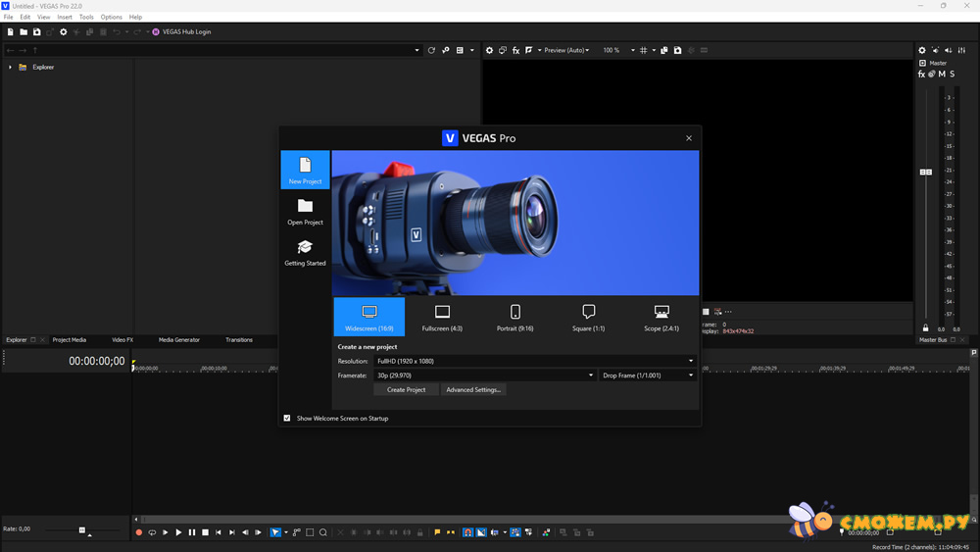Select the Zoom Edit magnifier tool

tap(323, 532)
